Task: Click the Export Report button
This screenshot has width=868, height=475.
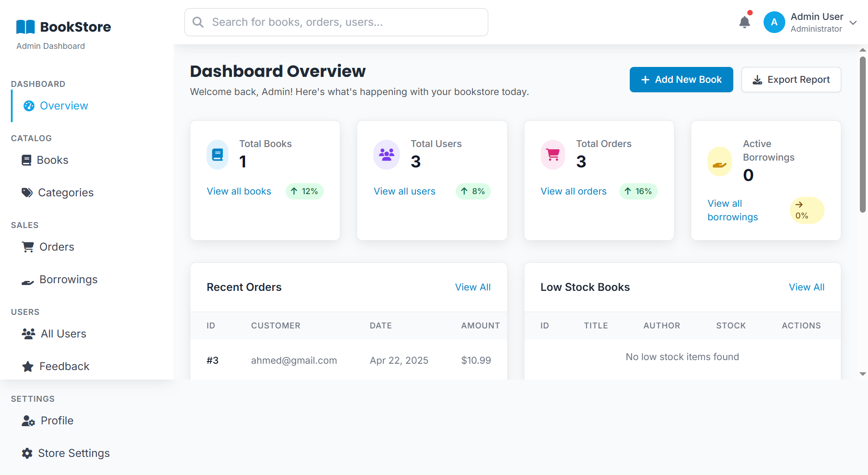Action: click(791, 80)
